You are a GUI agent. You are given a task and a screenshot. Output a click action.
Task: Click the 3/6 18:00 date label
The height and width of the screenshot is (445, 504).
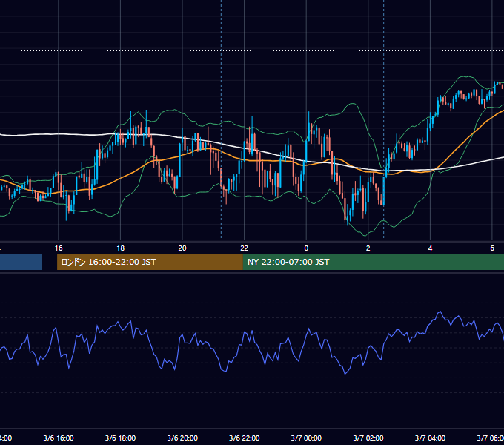pyautogui.click(x=121, y=438)
